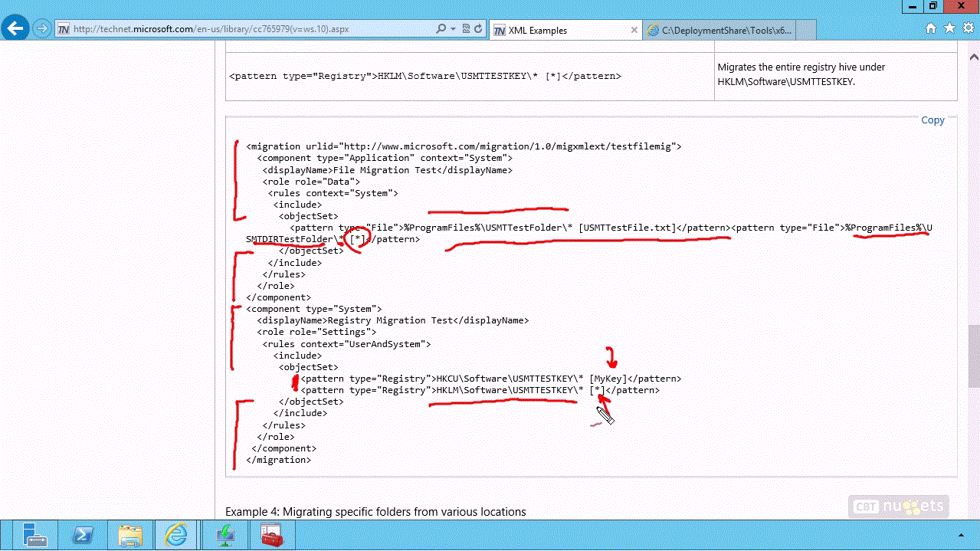Open Favorites with the star icon
980x551 pixels.
click(949, 28)
